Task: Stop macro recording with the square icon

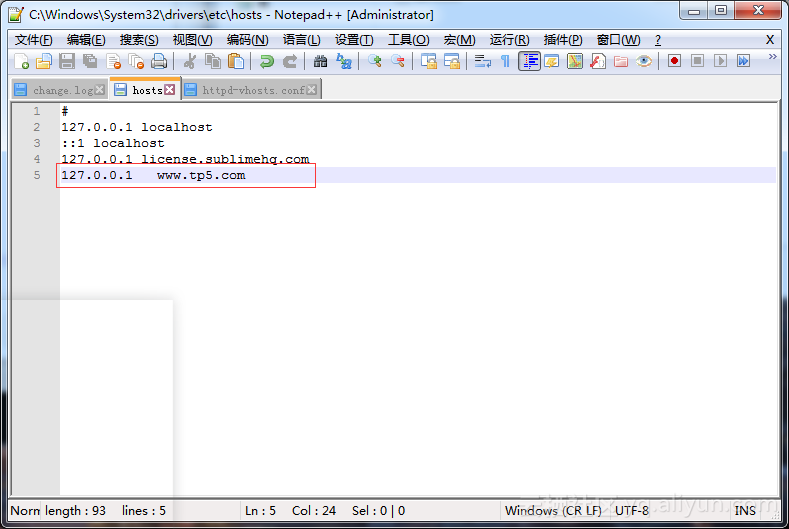Action: pyautogui.click(x=697, y=61)
